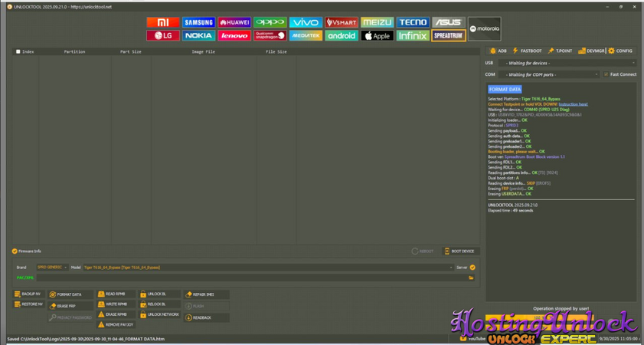The width and height of the screenshot is (644, 345).
Task: Select the Xiaomi Mi brand logo
Action: point(162,22)
